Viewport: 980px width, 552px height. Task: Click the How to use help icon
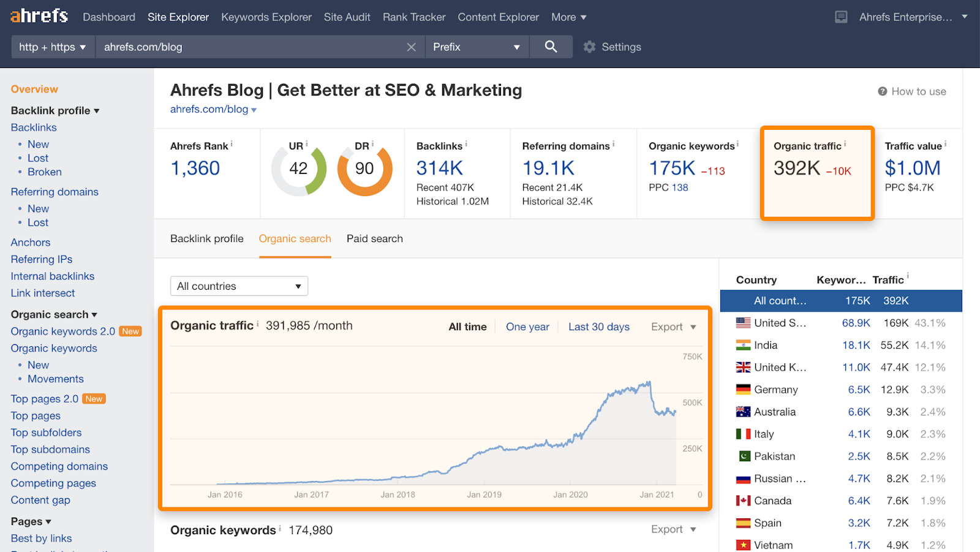[883, 91]
